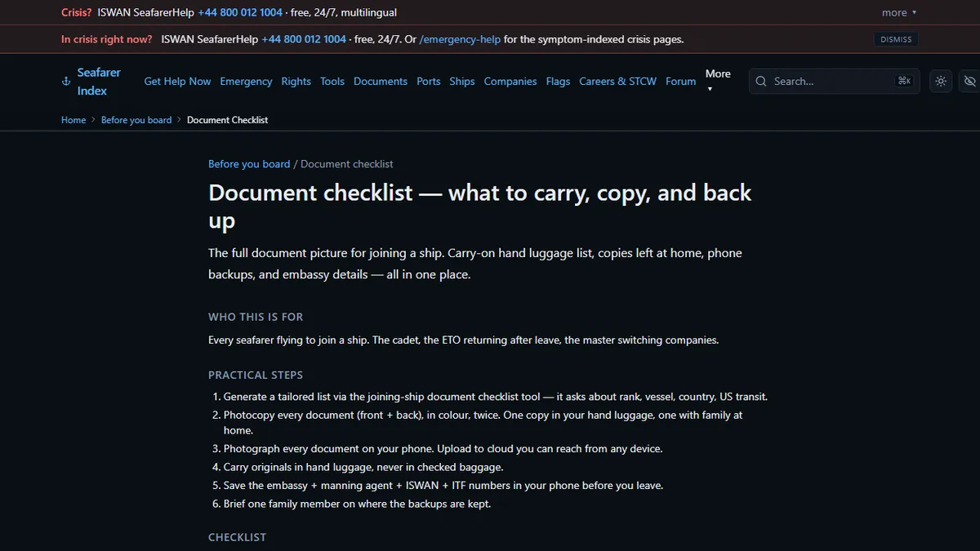
Task: Open the Forum link
Action: click(x=680, y=82)
